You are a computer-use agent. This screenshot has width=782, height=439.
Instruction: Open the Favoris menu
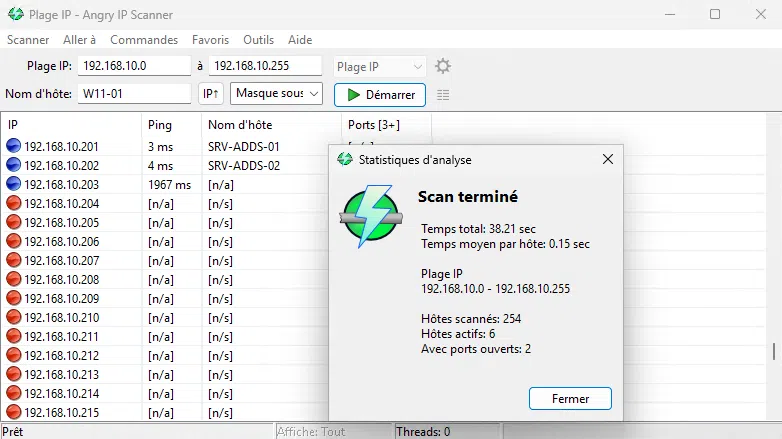[210, 40]
